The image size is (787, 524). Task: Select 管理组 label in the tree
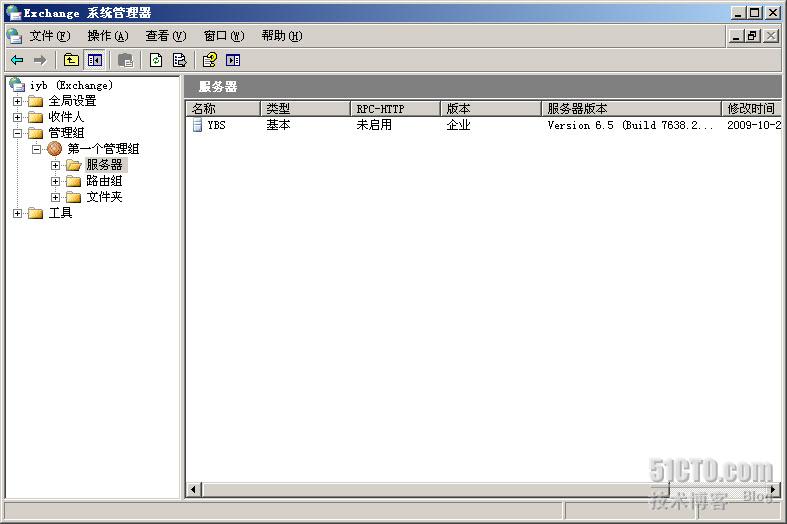click(66, 134)
